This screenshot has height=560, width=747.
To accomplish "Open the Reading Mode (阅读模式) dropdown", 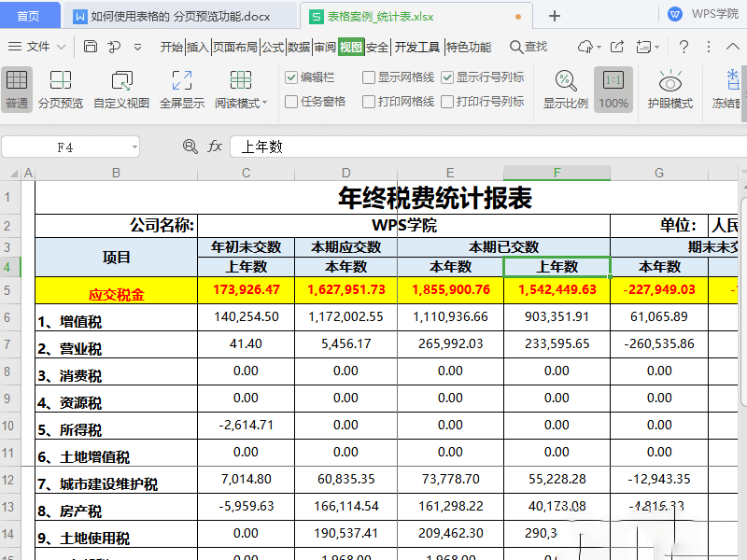I will [265, 103].
